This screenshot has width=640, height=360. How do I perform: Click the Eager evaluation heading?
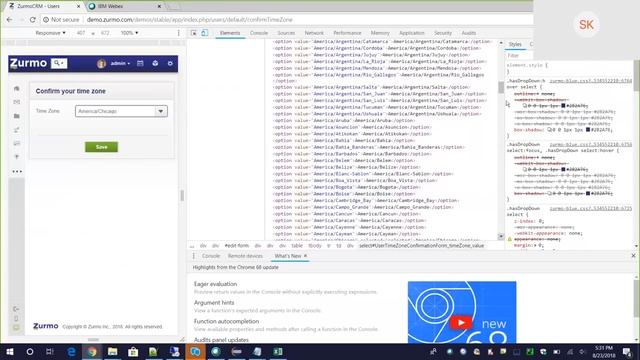coord(215,284)
